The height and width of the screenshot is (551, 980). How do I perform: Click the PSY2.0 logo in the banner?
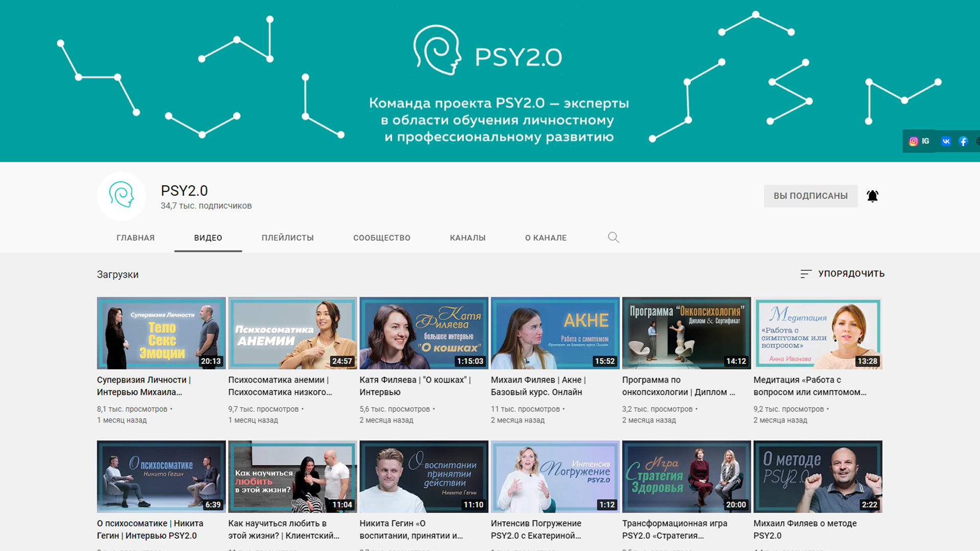click(x=487, y=51)
